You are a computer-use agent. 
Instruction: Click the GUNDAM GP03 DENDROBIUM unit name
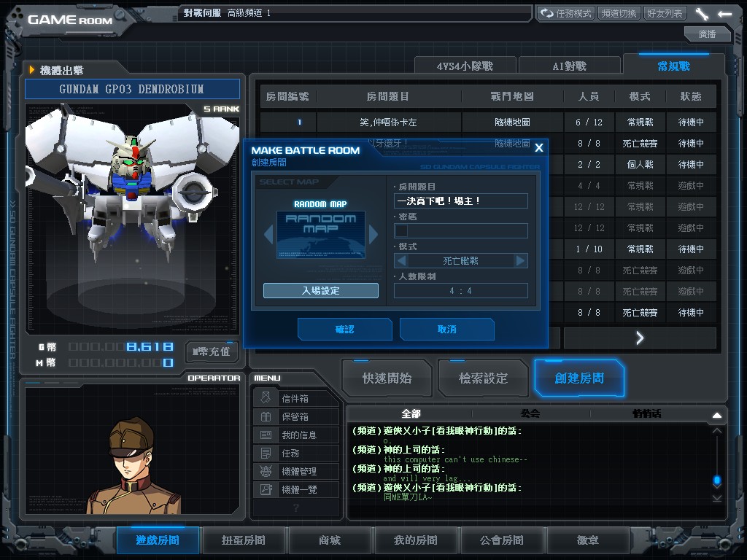click(132, 89)
